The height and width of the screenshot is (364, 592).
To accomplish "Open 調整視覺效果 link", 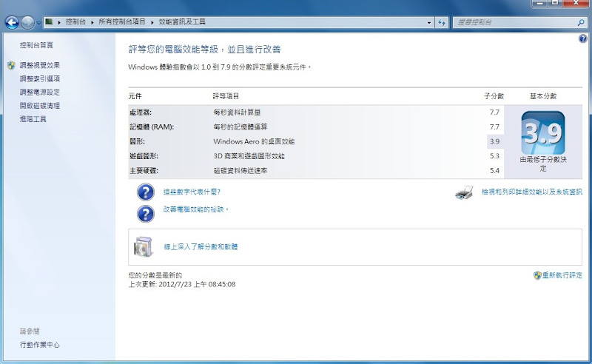I will [40, 65].
